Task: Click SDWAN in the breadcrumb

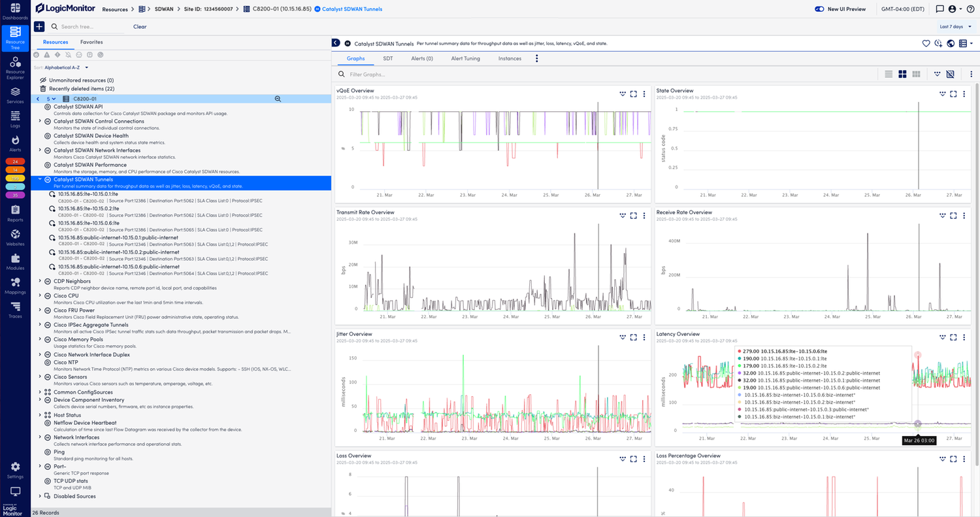Action: (x=163, y=9)
